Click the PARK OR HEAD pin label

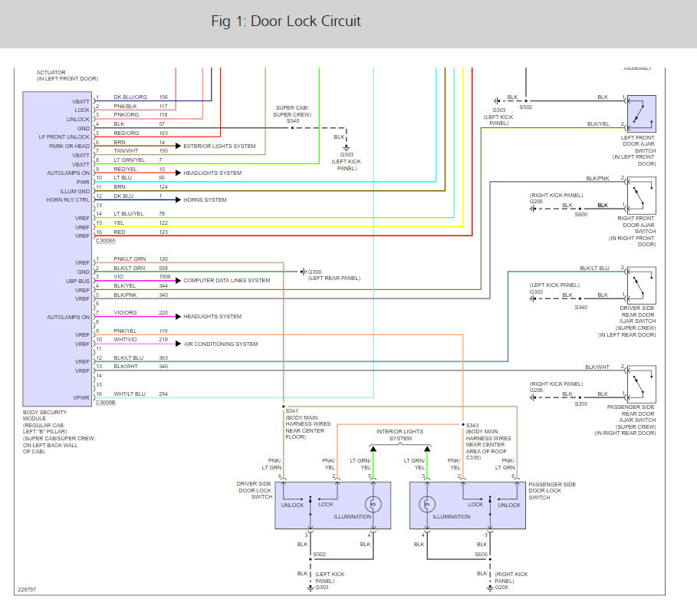coord(69,146)
